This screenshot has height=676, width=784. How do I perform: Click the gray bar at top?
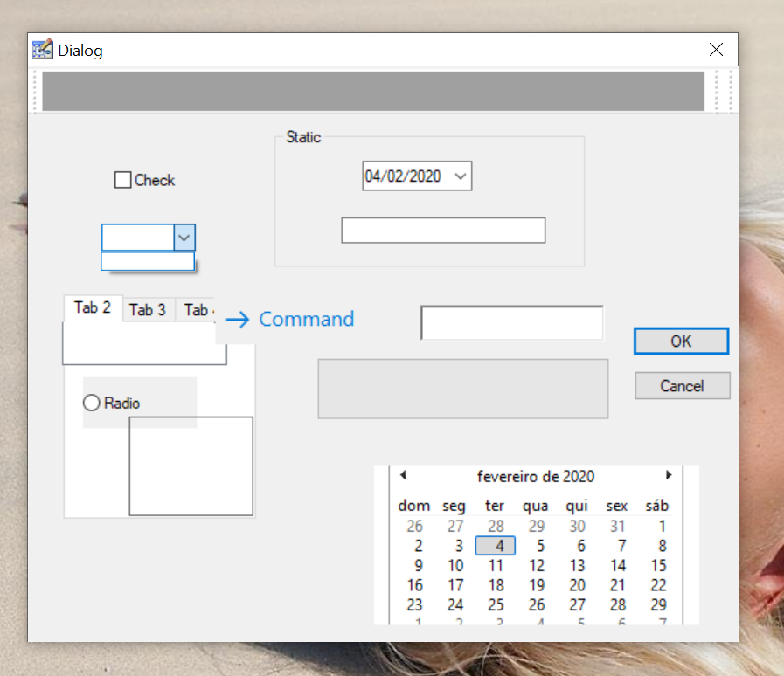pos(373,91)
